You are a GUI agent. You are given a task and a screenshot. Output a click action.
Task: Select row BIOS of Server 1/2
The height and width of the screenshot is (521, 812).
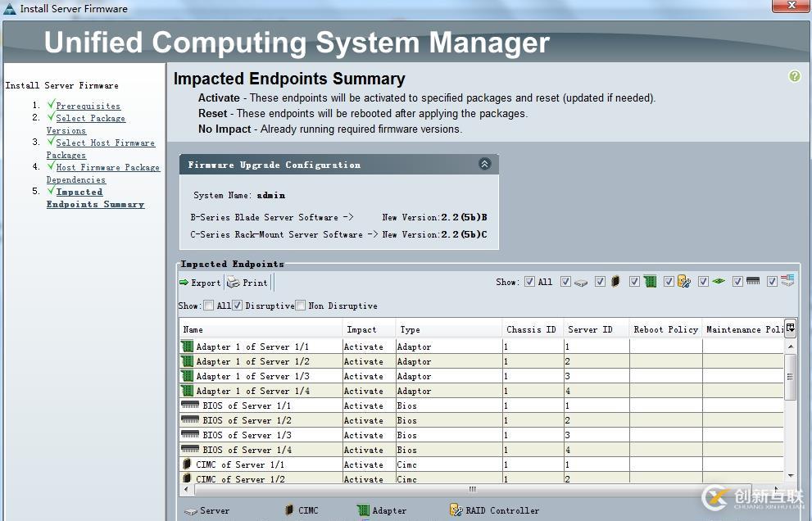coord(482,420)
